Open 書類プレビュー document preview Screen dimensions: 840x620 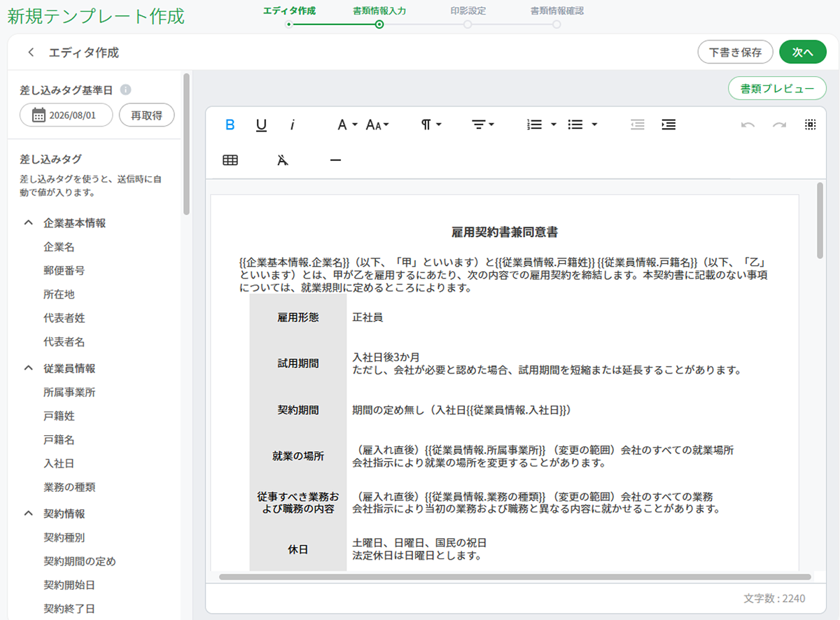pyautogui.click(x=777, y=89)
